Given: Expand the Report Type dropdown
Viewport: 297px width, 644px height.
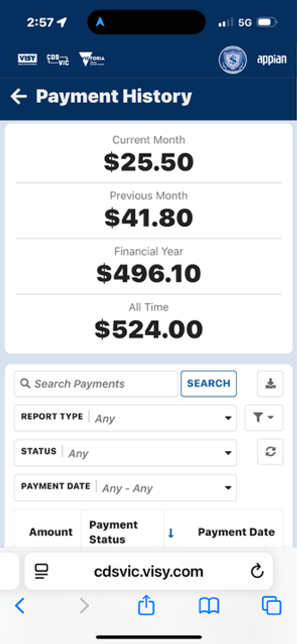Looking at the screenshot, I should coord(125,418).
